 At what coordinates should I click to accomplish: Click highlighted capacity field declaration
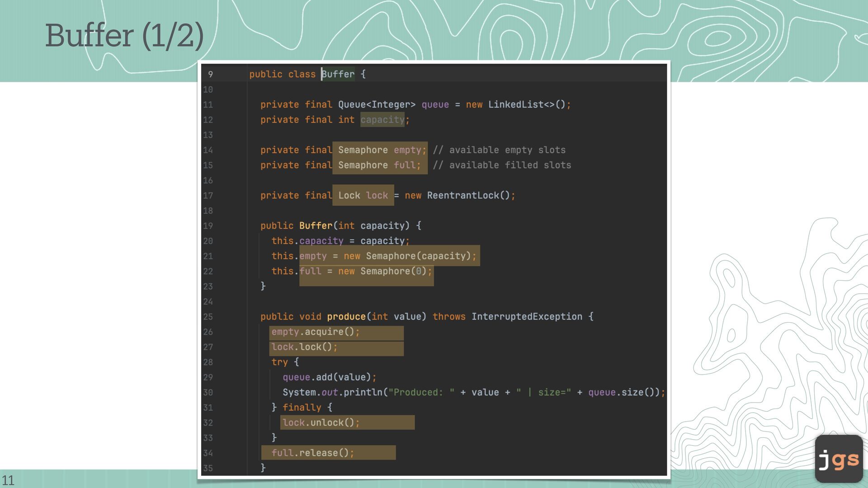382,120
